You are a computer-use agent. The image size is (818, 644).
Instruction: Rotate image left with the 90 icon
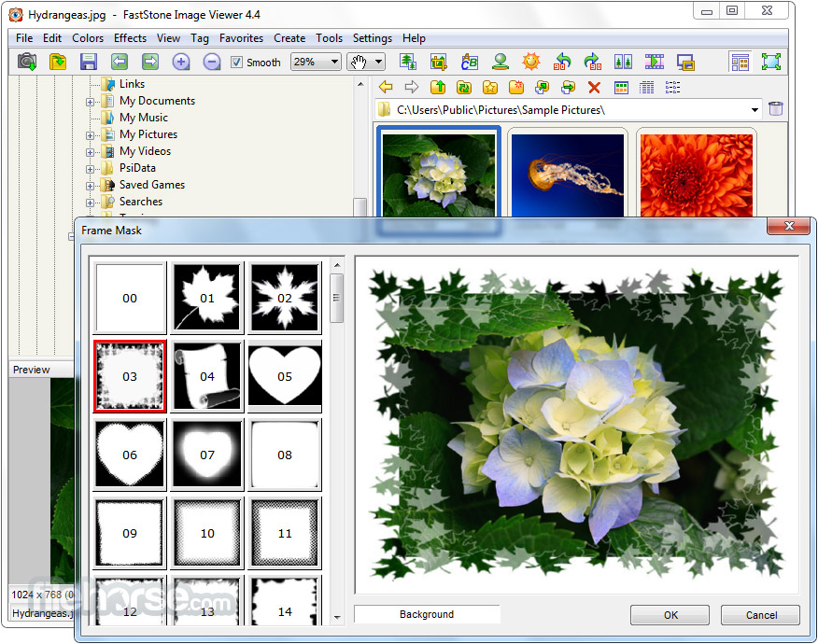coord(562,62)
